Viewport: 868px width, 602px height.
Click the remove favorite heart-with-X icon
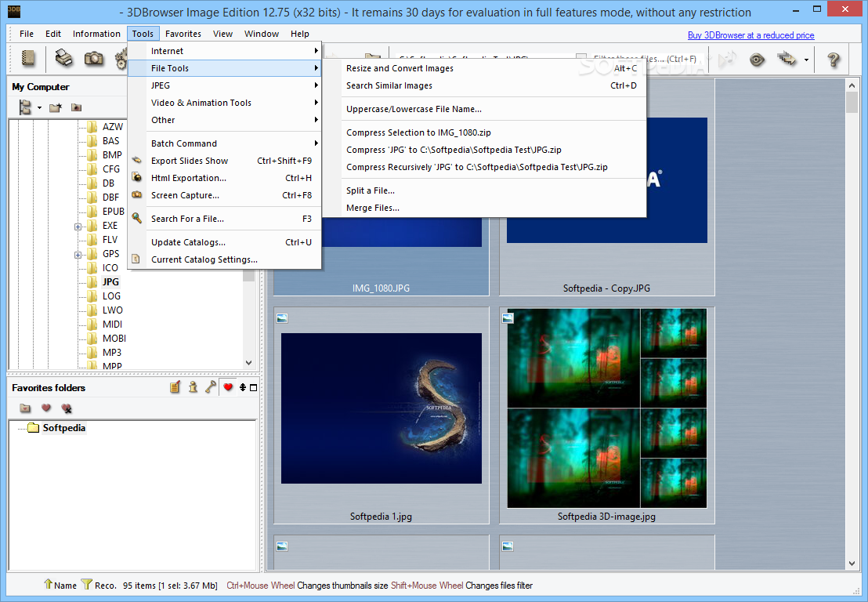click(x=67, y=408)
